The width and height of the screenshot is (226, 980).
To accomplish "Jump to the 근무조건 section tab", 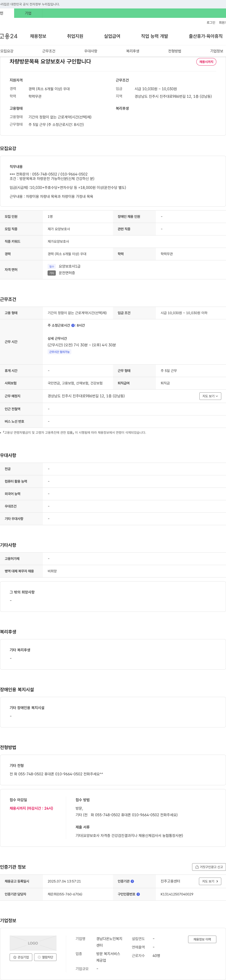I will click(49, 51).
